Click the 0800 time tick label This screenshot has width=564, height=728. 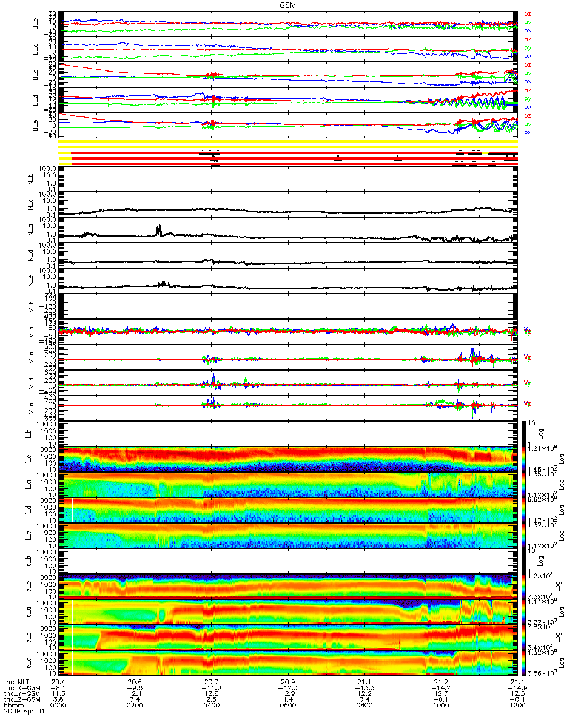(364, 706)
